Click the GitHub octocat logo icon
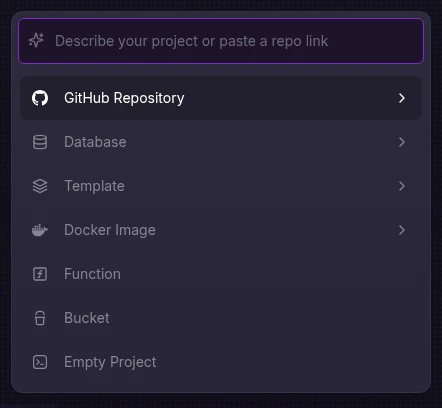Image resolution: width=442 pixels, height=408 pixels. point(40,98)
